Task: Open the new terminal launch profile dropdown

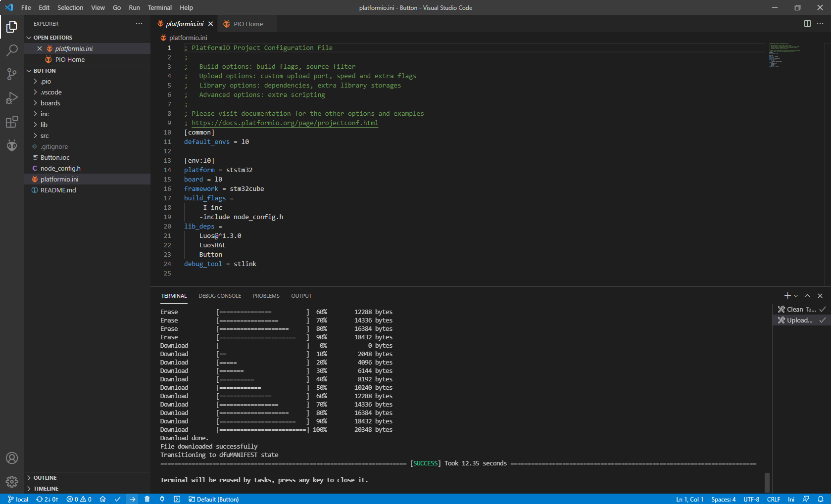Action: pos(796,296)
